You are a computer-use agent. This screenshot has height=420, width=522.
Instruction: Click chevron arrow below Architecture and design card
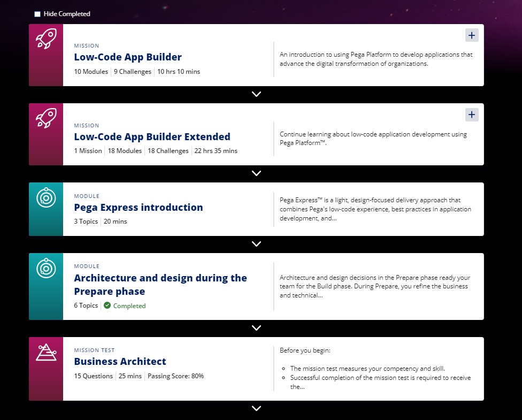point(256,328)
